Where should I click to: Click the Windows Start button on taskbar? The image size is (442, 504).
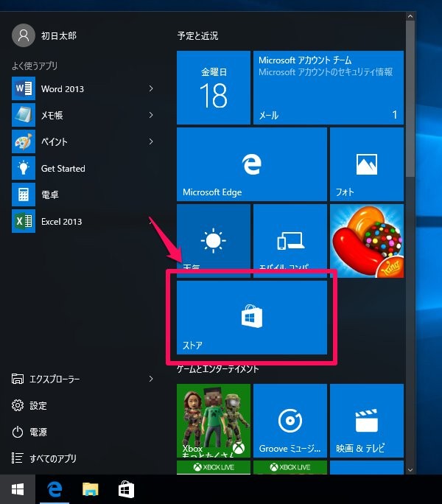pos(18,489)
